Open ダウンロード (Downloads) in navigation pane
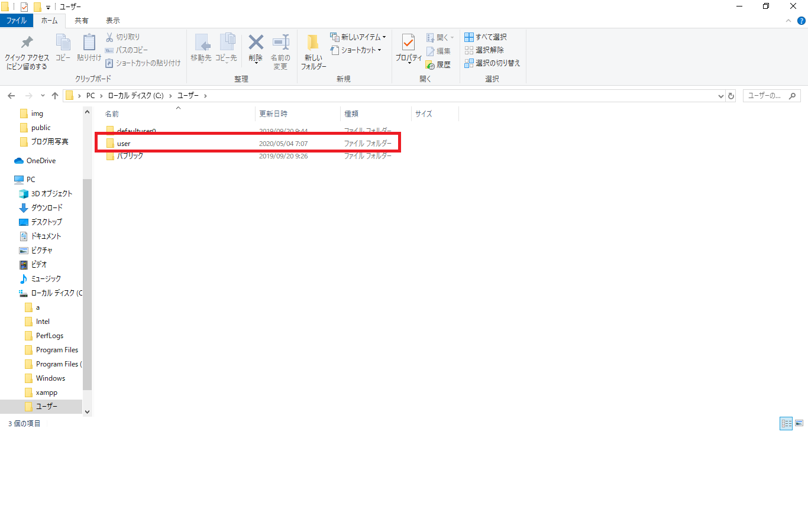 [x=41, y=208]
